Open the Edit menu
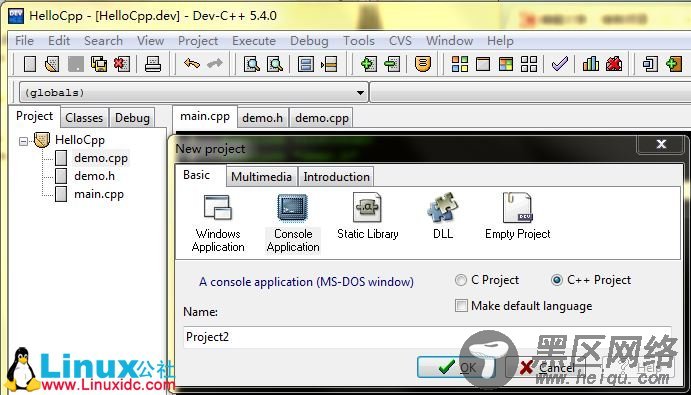This screenshot has height=395, width=691. point(59,41)
